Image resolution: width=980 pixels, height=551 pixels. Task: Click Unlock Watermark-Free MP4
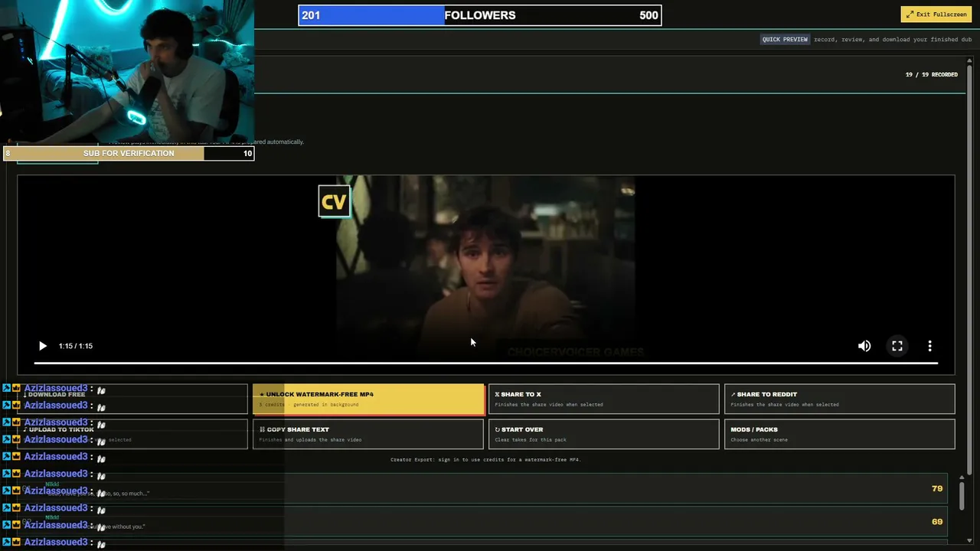coord(368,399)
